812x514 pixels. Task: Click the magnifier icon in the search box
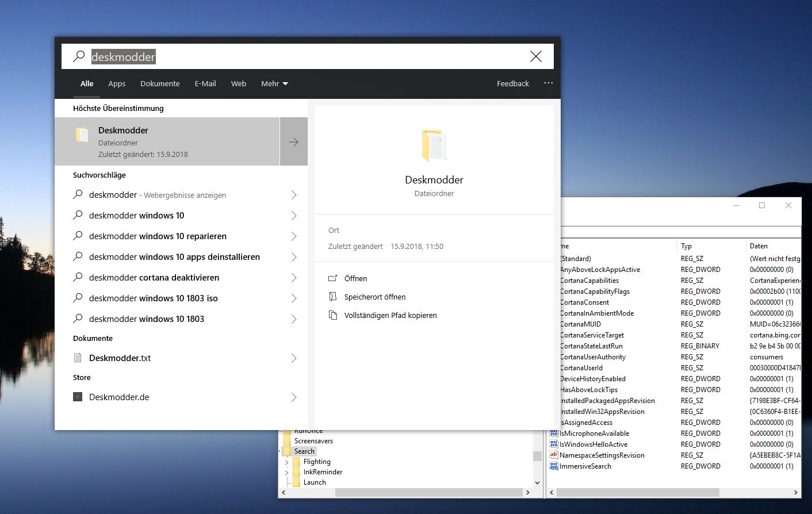tap(79, 56)
